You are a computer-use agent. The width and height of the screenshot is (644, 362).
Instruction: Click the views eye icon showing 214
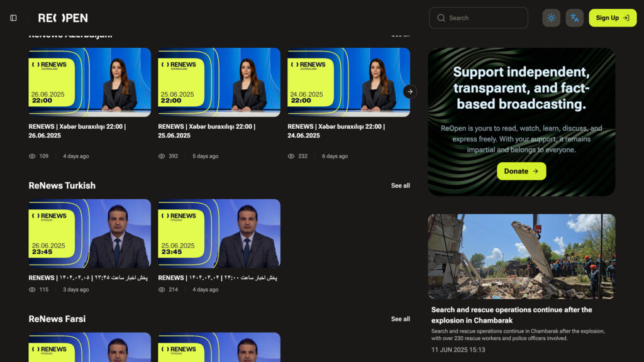click(x=162, y=290)
